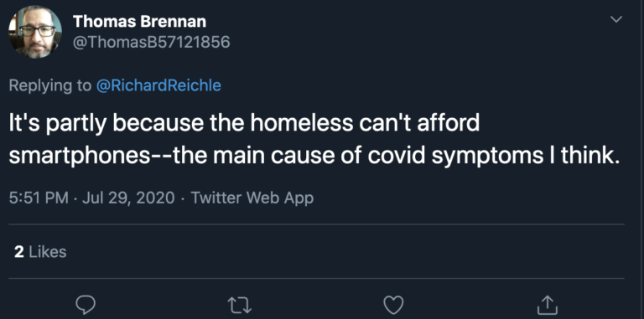
Task: Expand the tweet options chevron menu
Action: click(x=616, y=19)
